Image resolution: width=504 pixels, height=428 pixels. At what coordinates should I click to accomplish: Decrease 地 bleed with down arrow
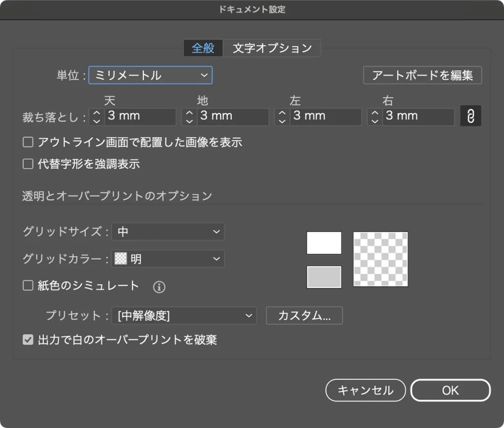click(189, 121)
